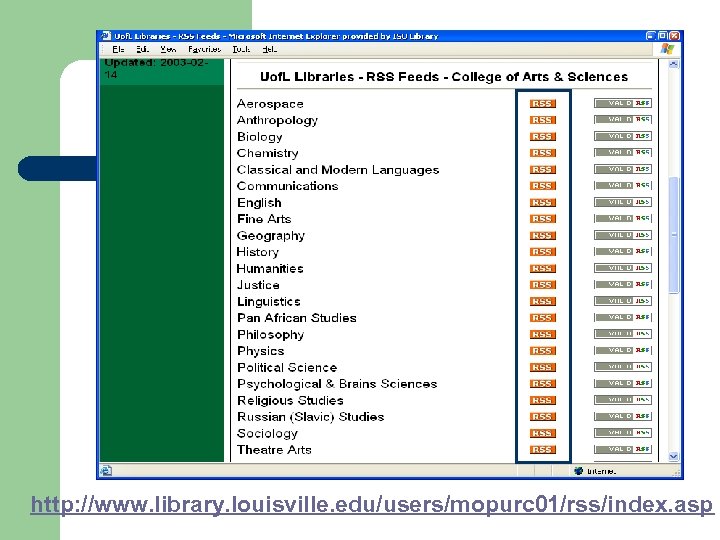Open the Chemistry RSS feed icon

click(x=542, y=153)
